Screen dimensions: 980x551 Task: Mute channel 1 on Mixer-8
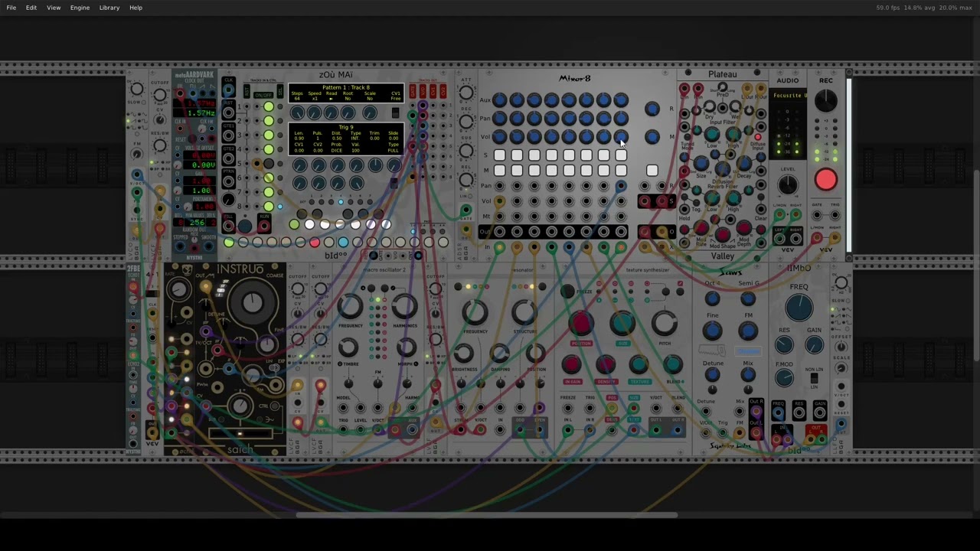click(x=499, y=171)
